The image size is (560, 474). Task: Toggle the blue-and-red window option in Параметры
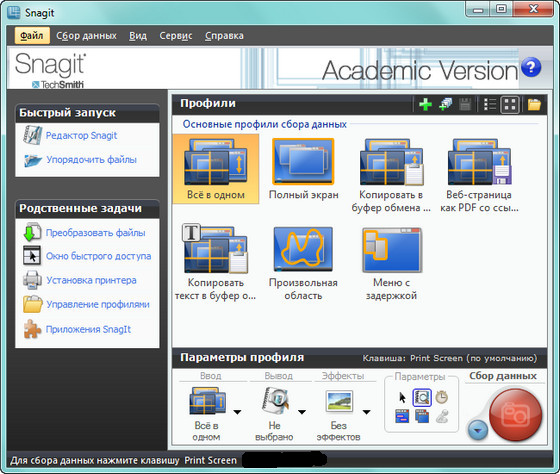(x=402, y=416)
